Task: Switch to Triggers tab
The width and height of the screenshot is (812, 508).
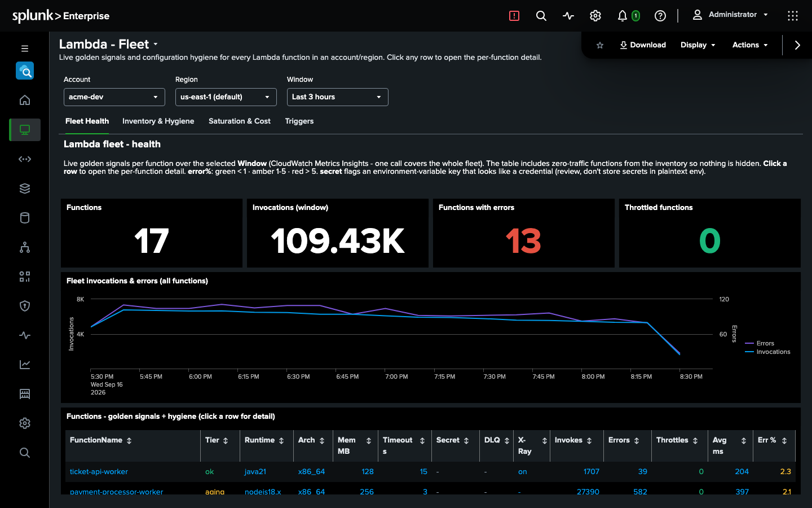Action: pos(299,121)
